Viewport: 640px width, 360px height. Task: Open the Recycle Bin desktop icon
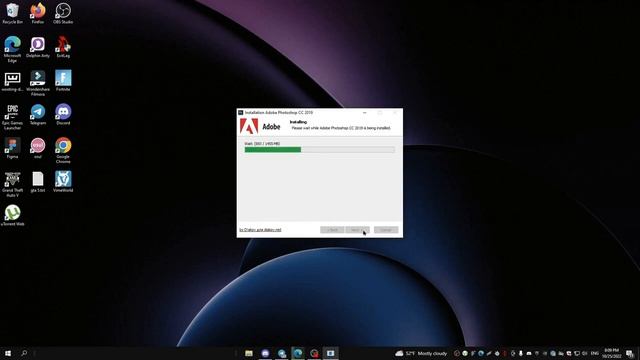(12, 13)
